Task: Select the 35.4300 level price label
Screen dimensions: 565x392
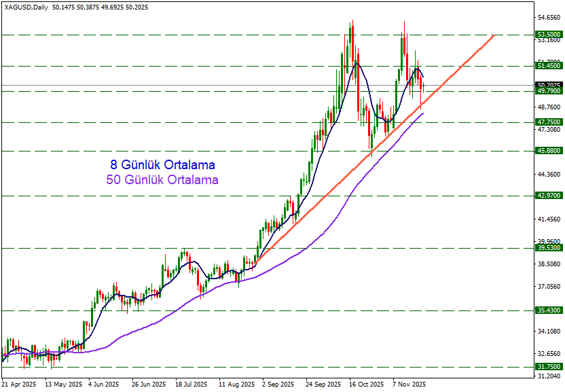Action: click(x=548, y=310)
